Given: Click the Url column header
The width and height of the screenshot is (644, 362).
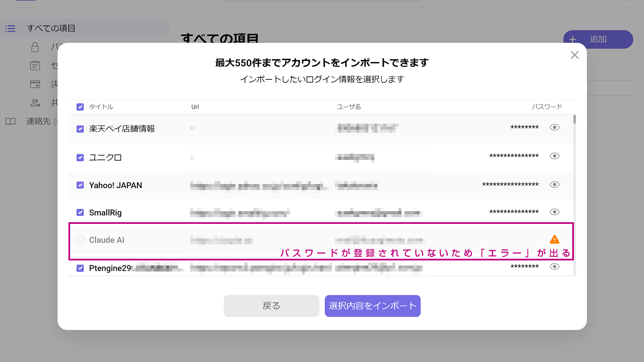Looking at the screenshot, I should pyautogui.click(x=195, y=107).
